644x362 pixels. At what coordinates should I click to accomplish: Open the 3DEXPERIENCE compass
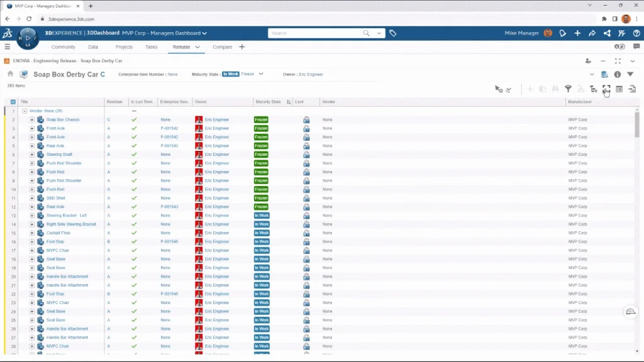(x=28, y=37)
